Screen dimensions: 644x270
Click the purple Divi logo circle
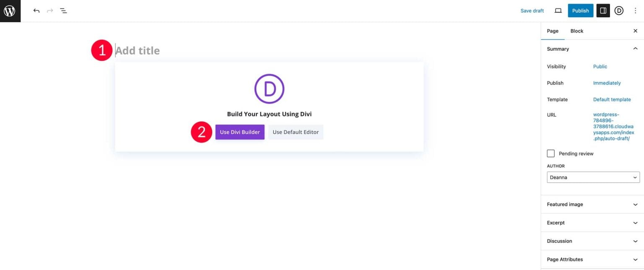pyautogui.click(x=269, y=89)
